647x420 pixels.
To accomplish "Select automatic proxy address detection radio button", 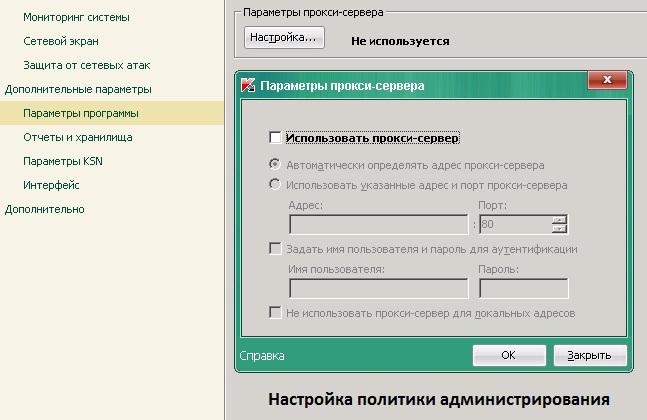I will point(275,165).
